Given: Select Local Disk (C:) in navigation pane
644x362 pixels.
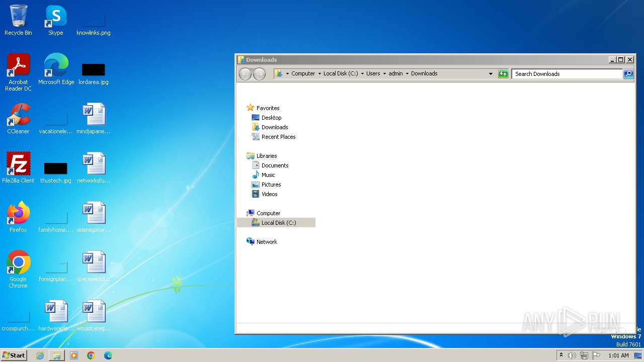Looking at the screenshot, I should tap(276, 223).
